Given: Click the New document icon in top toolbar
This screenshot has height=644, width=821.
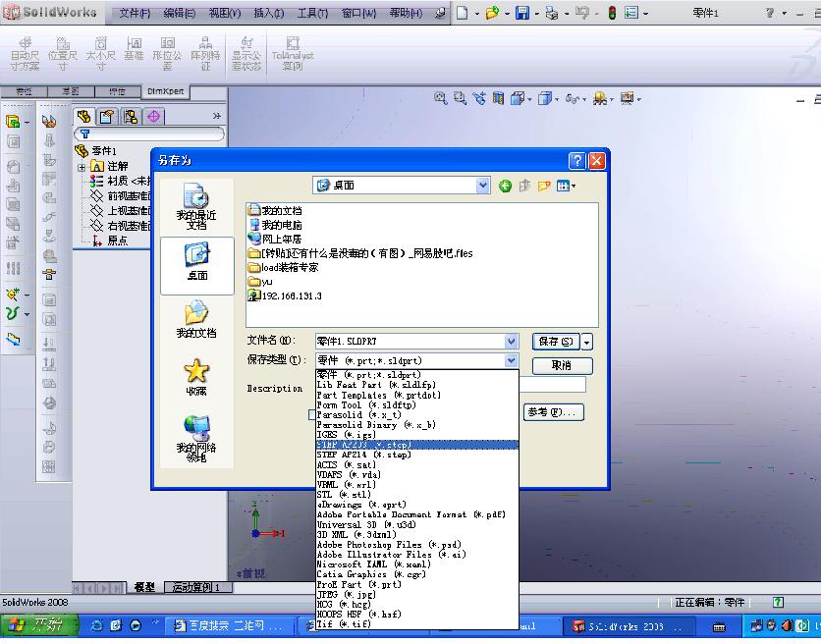Looking at the screenshot, I should point(462,13).
